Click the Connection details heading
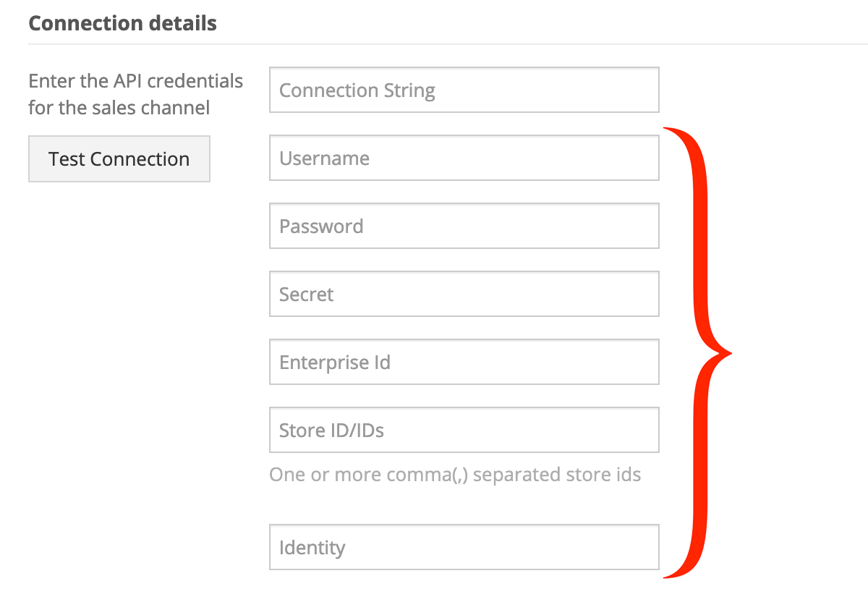The width and height of the screenshot is (868, 589). coord(122,23)
